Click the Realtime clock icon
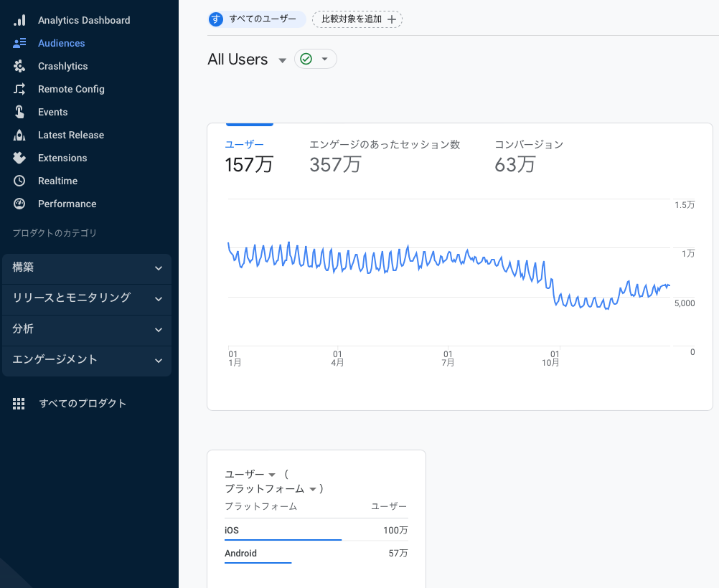The width and height of the screenshot is (719, 588). click(19, 181)
